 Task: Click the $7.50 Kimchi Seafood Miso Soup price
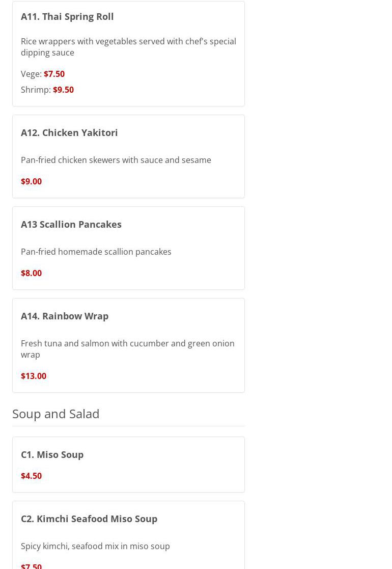tap(31, 566)
